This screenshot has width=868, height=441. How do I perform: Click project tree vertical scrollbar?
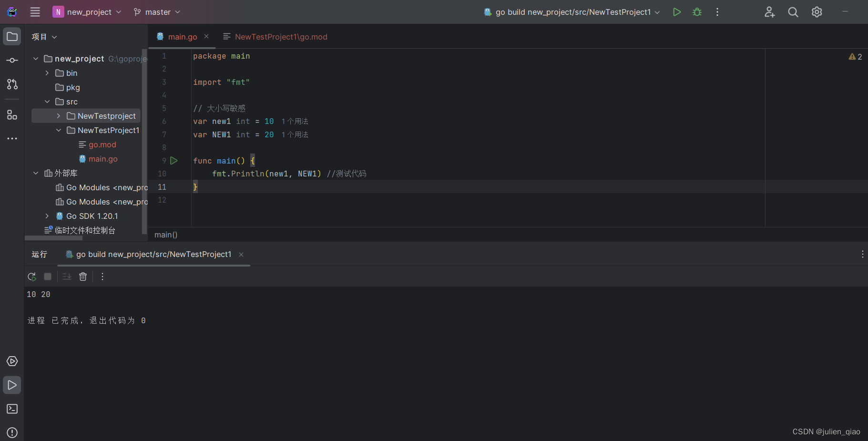pyautogui.click(x=144, y=142)
